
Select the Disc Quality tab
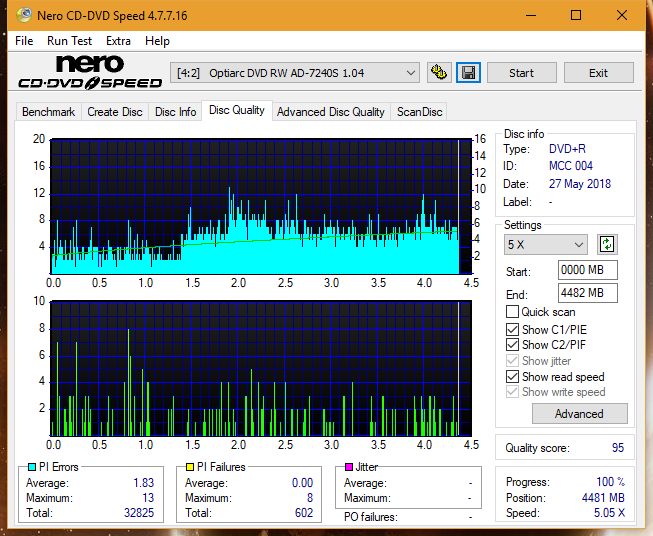tap(237, 110)
